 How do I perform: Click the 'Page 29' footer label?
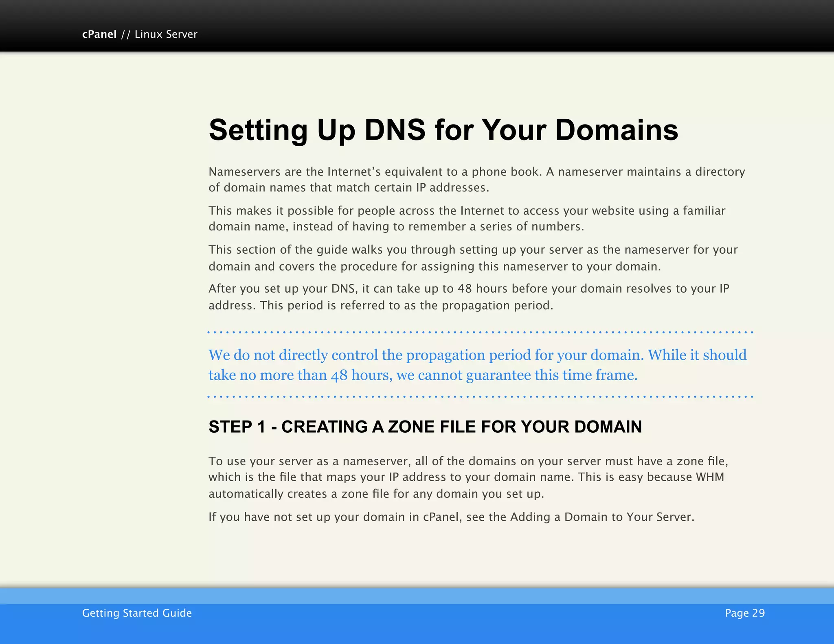[x=745, y=613]
